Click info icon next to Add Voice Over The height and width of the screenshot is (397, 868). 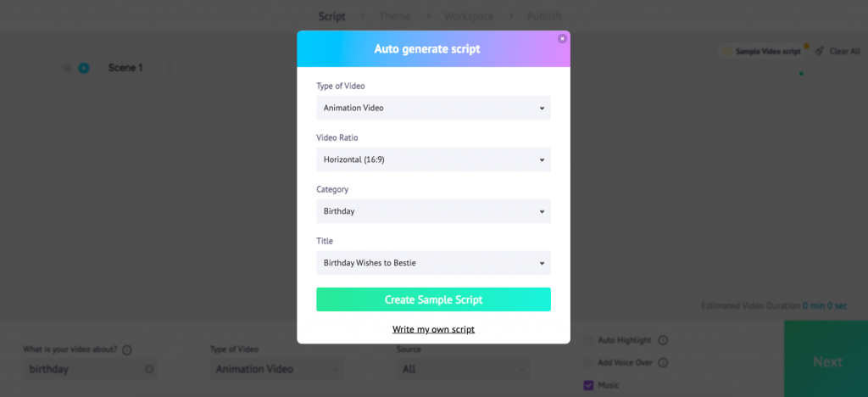[663, 363]
